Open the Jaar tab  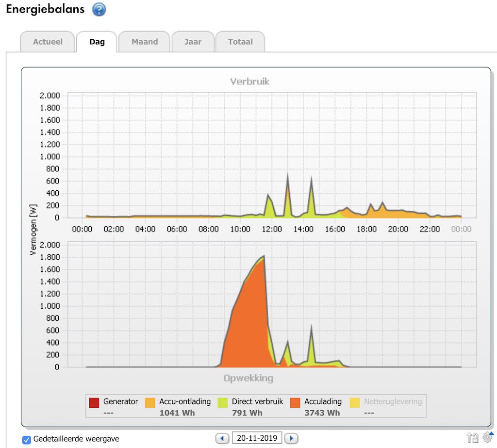(x=193, y=42)
